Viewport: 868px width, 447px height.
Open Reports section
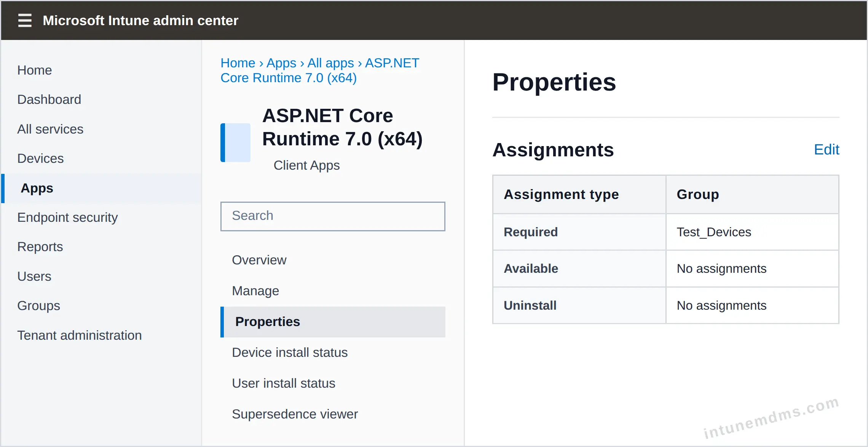pos(40,247)
